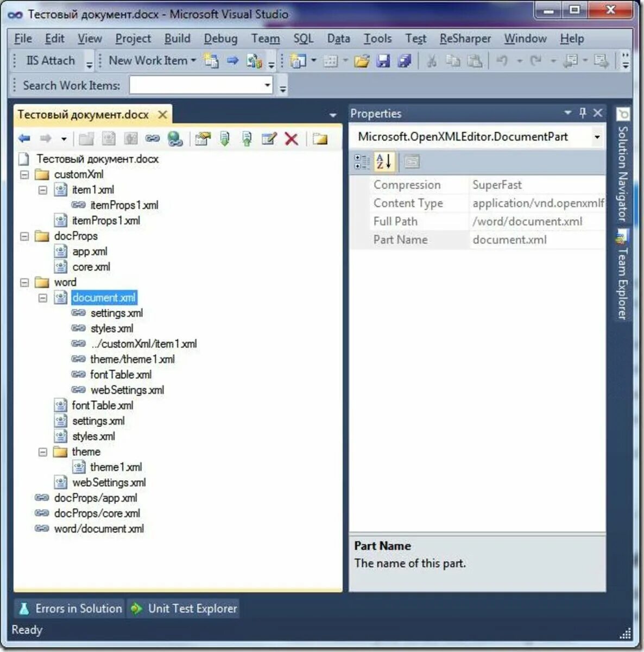Screen dimensions: 644x652
Task: Click the icon right after New Work Item
Action: pos(211,61)
